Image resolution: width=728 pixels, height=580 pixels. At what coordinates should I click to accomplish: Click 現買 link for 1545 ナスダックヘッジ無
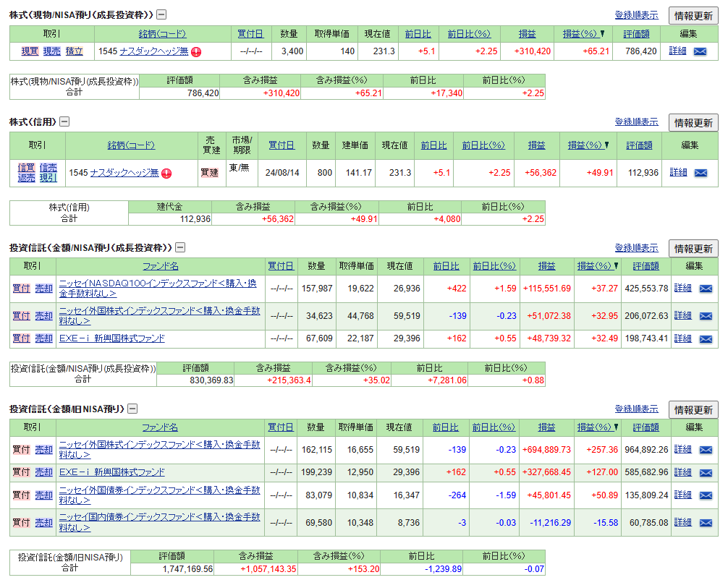click(30, 51)
